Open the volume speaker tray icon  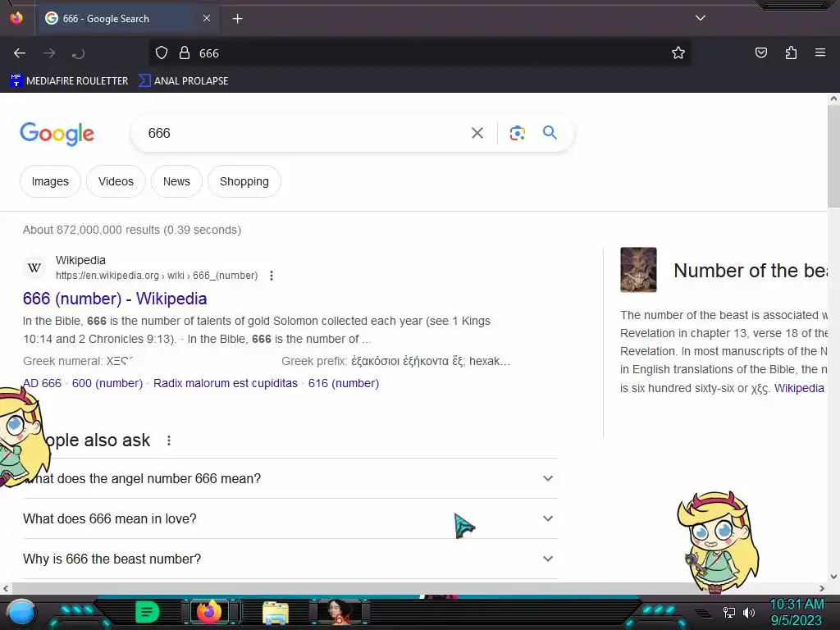[x=749, y=612]
